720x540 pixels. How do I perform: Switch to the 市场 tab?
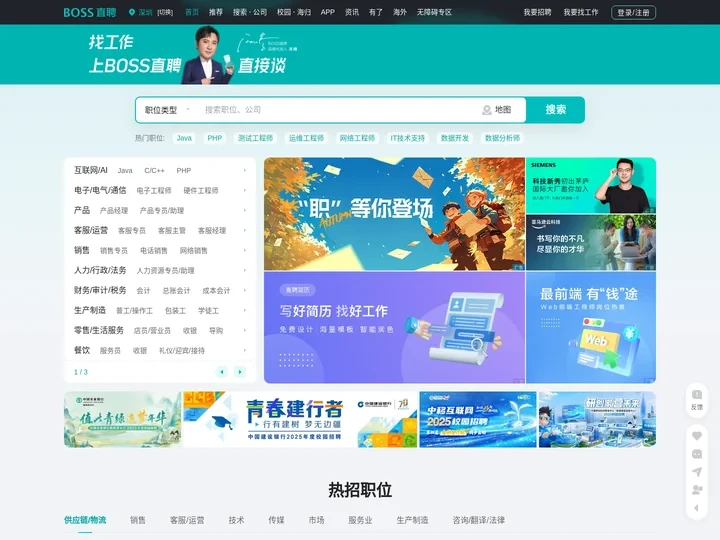[316, 520]
